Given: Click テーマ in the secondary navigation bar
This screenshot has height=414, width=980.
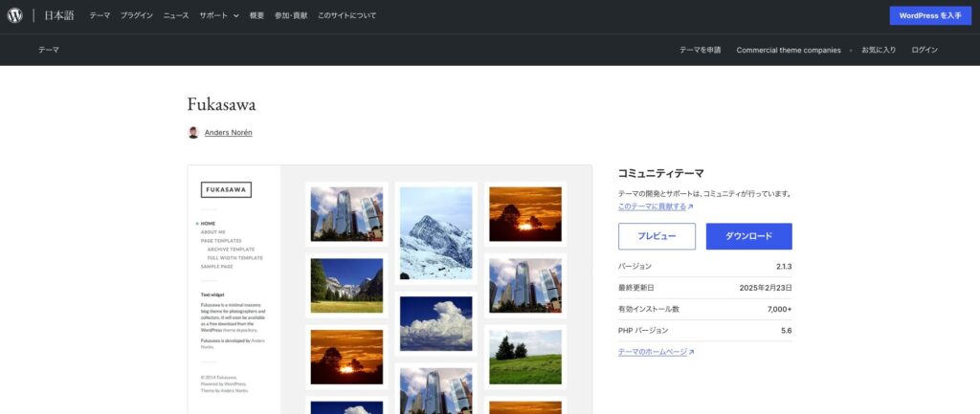Looking at the screenshot, I should click(49, 50).
